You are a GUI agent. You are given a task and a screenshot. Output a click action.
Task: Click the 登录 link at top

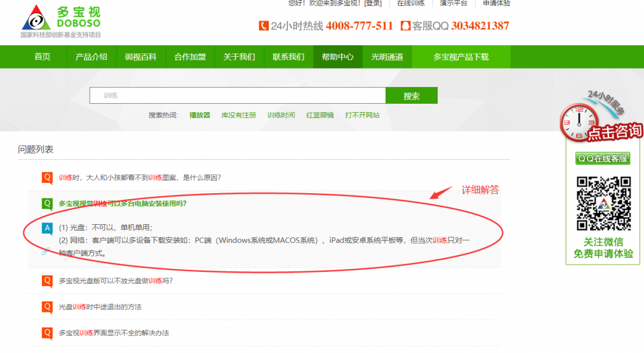pos(373,4)
